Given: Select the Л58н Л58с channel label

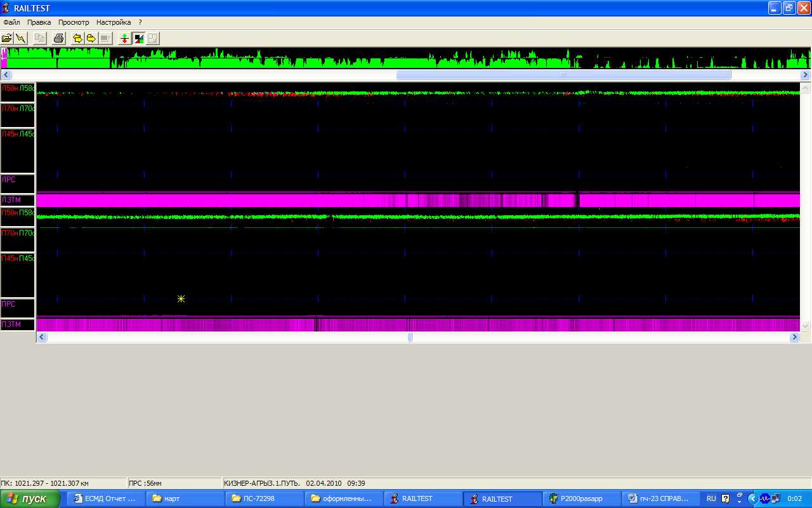Looking at the screenshot, I should coord(18,88).
